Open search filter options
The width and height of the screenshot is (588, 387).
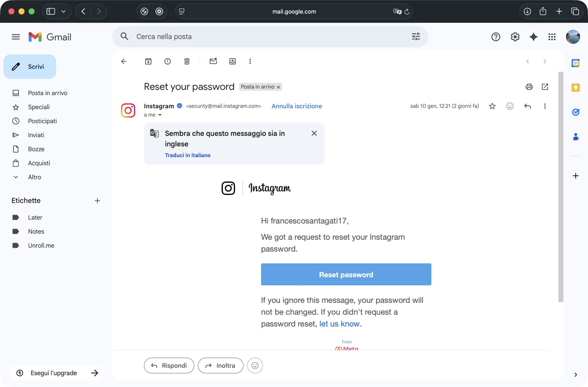point(416,36)
